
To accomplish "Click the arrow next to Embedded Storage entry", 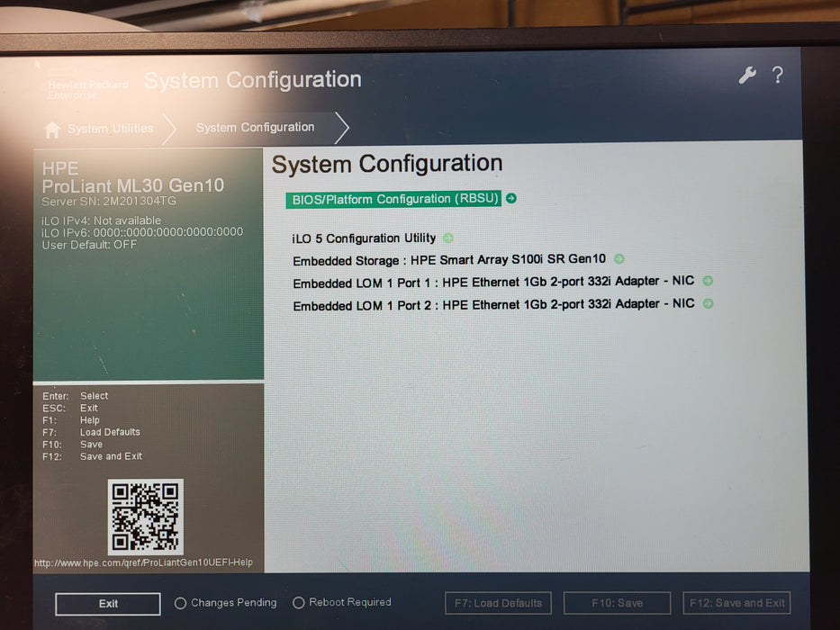I will (619, 258).
